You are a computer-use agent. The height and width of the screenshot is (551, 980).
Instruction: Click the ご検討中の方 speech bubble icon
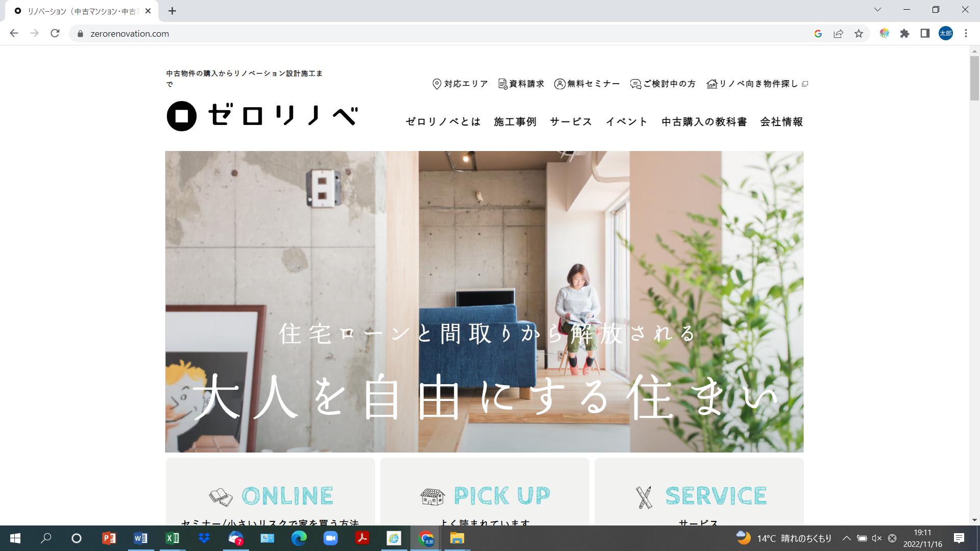[x=635, y=84]
